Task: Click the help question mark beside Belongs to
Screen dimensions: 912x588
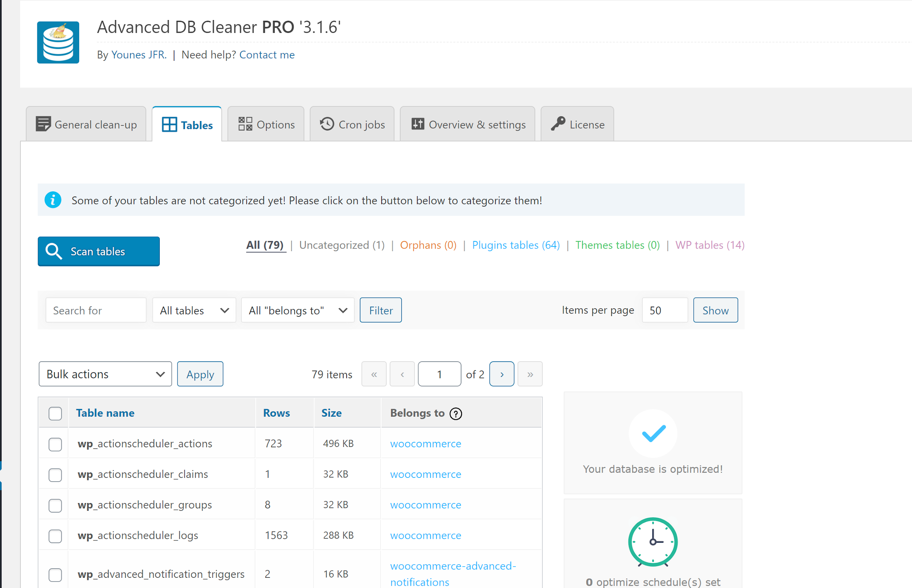Action: [x=455, y=413]
